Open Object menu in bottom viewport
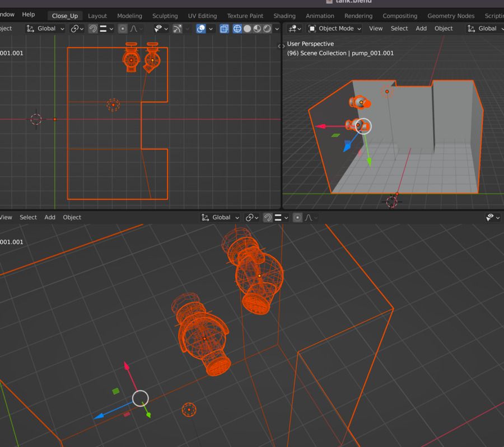The width and height of the screenshot is (504, 447). (72, 218)
